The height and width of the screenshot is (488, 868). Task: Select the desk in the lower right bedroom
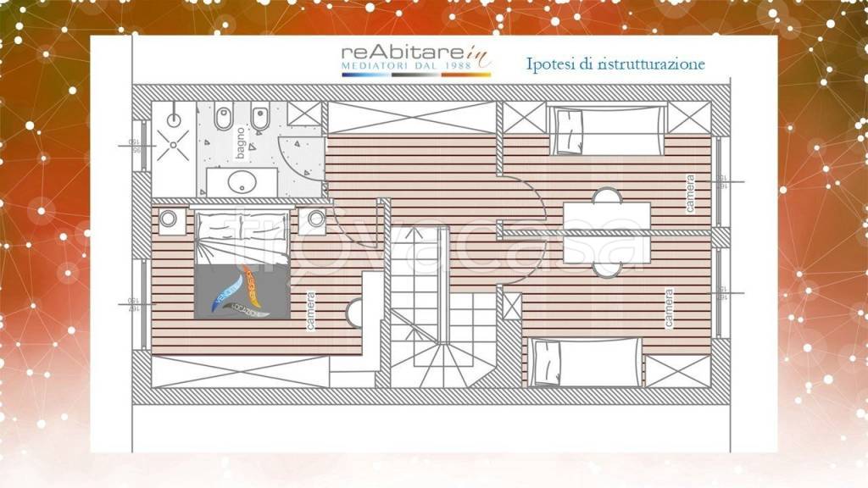pos(607,251)
